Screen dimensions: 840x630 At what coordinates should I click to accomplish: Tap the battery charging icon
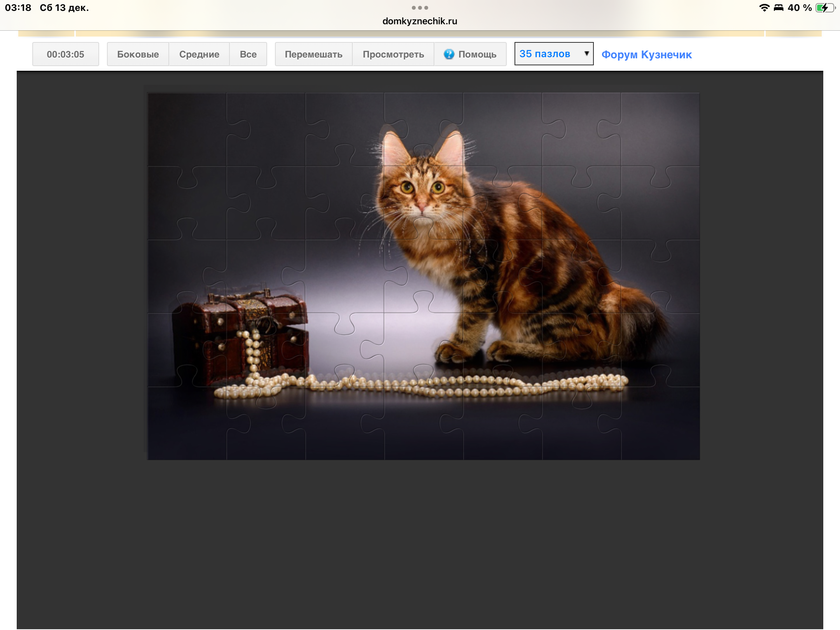(x=824, y=8)
